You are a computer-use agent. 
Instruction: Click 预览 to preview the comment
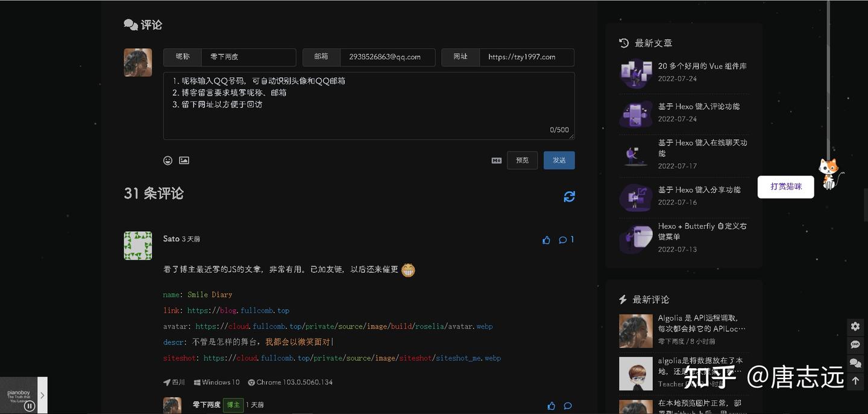tap(522, 160)
